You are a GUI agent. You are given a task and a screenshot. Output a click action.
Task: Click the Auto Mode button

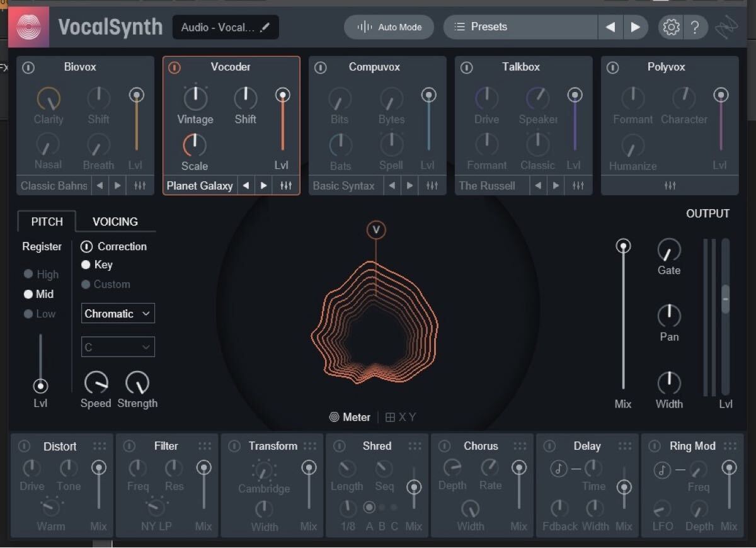(x=389, y=27)
